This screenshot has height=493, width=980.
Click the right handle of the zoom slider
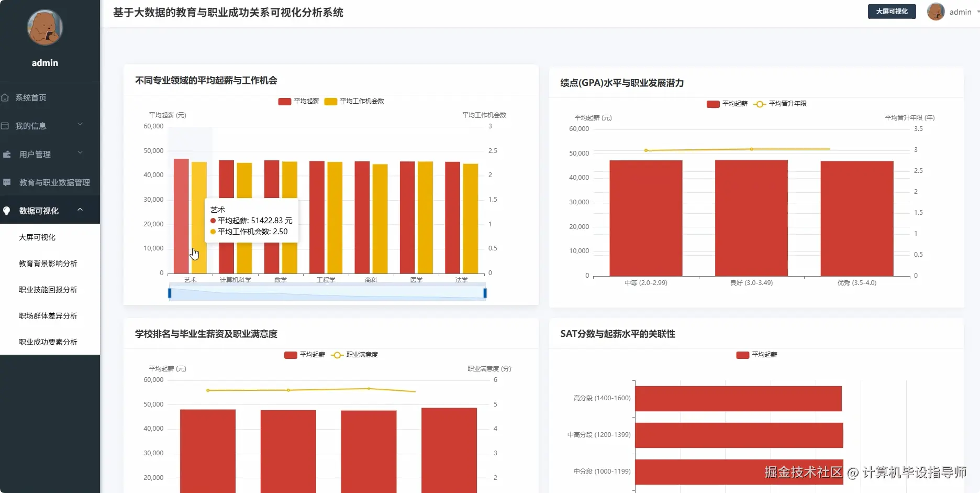[x=485, y=293]
